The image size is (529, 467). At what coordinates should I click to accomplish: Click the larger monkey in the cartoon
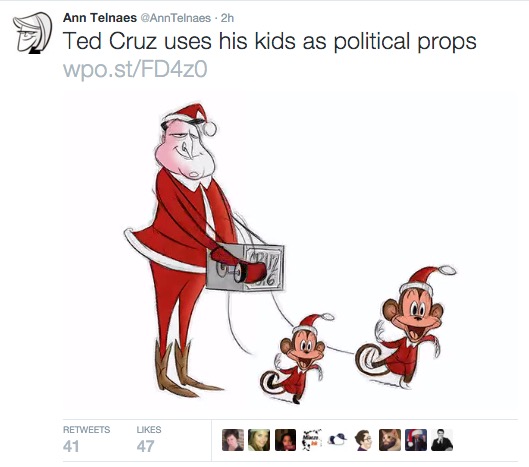click(x=407, y=327)
